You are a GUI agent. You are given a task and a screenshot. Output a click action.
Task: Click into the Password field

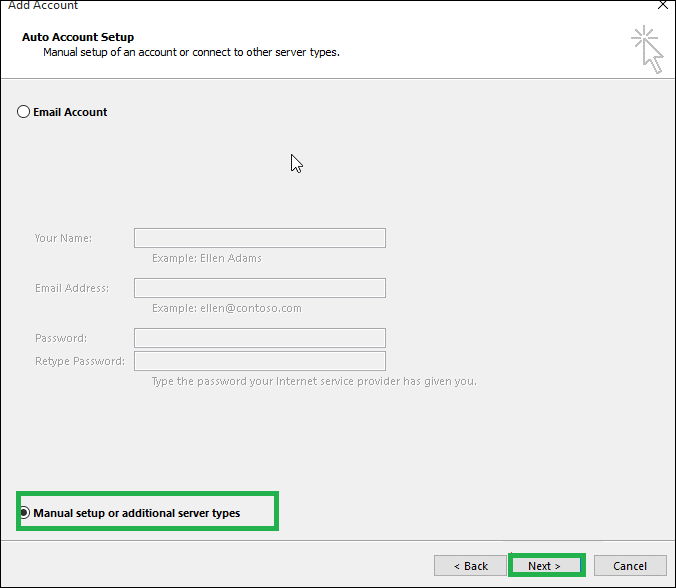click(260, 338)
